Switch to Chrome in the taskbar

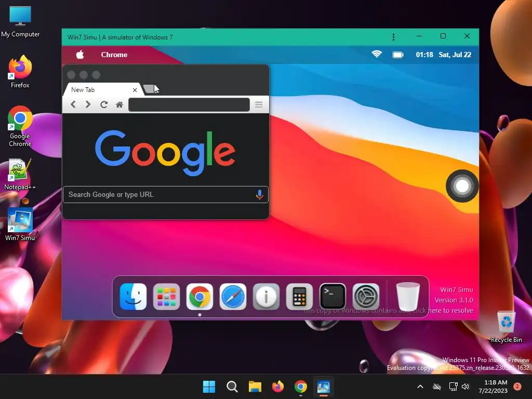(301, 387)
